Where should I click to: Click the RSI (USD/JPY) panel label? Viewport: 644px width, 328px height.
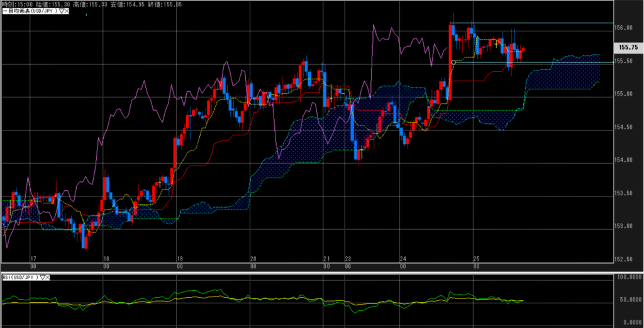point(19,277)
